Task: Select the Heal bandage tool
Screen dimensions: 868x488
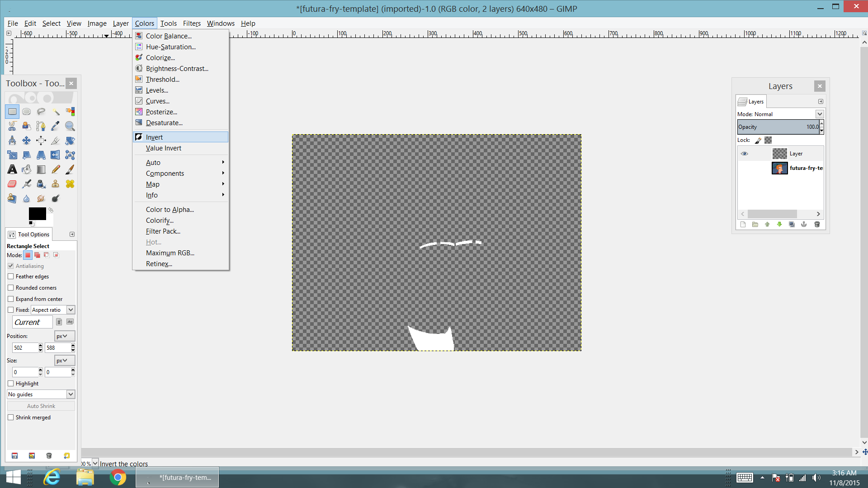Action: 70,184
